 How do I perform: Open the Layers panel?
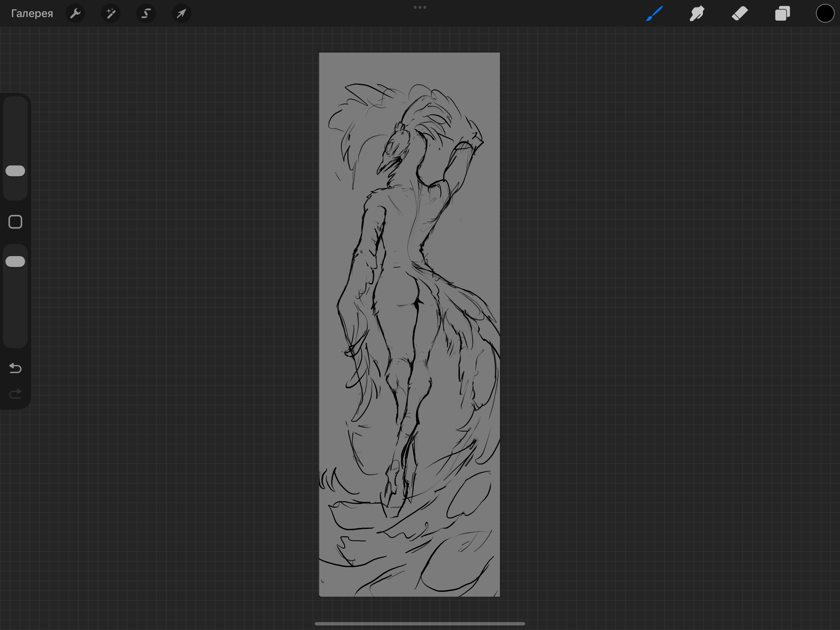tap(782, 14)
